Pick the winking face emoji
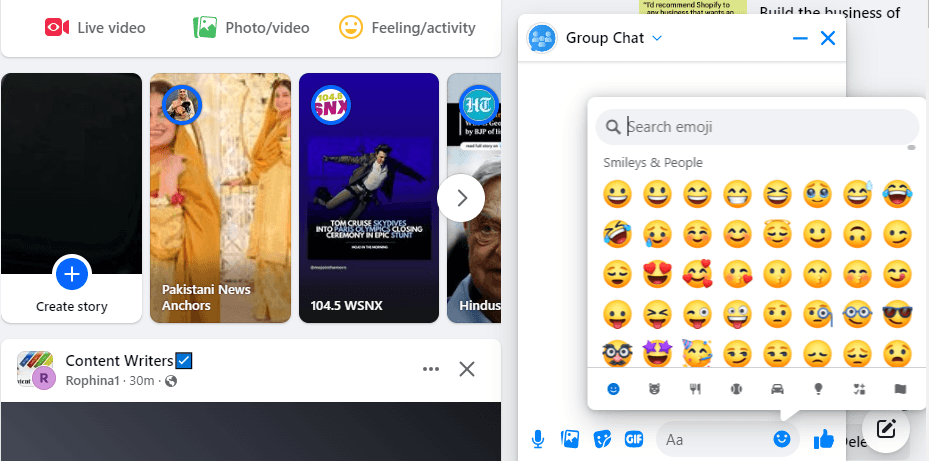 pos(898,234)
